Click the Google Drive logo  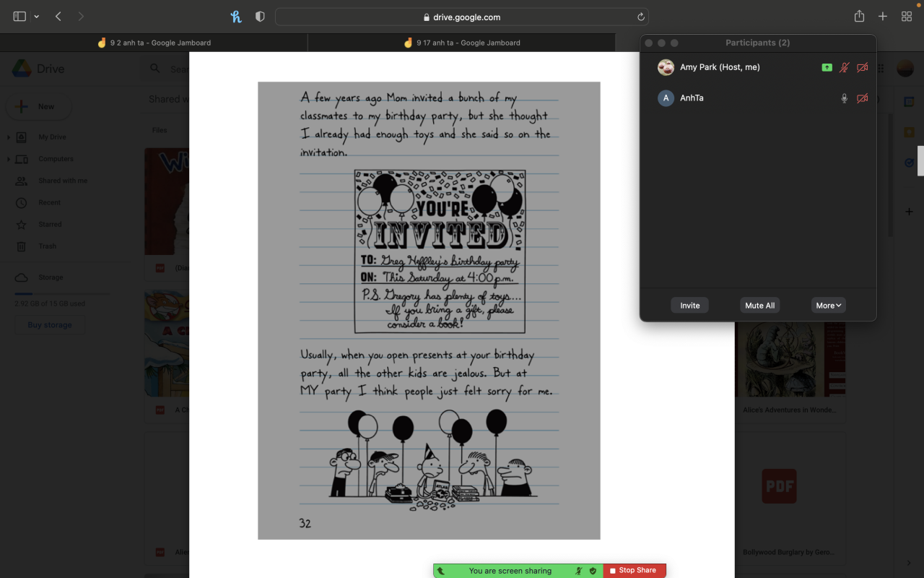pos(22,69)
